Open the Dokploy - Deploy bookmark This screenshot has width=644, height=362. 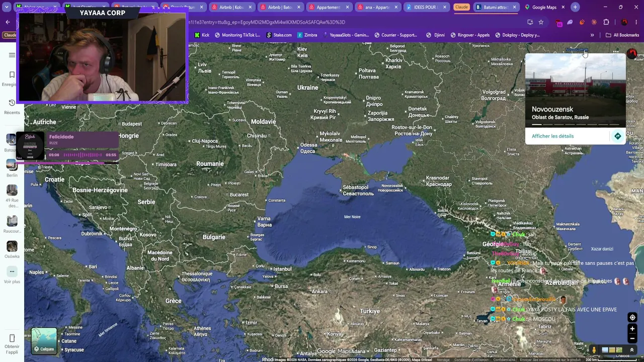click(518, 35)
